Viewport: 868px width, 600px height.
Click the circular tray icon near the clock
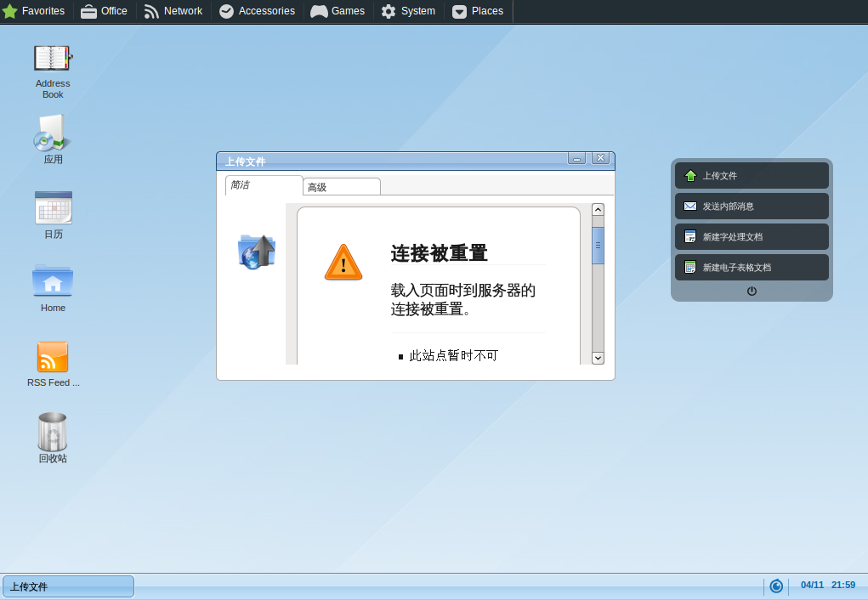click(776, 586)
